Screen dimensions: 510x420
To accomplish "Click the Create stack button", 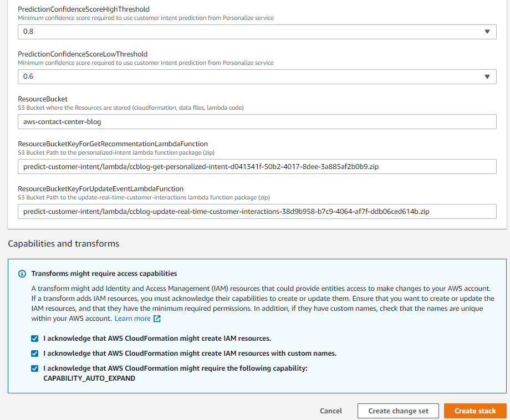I will click(x=475, y=411).
